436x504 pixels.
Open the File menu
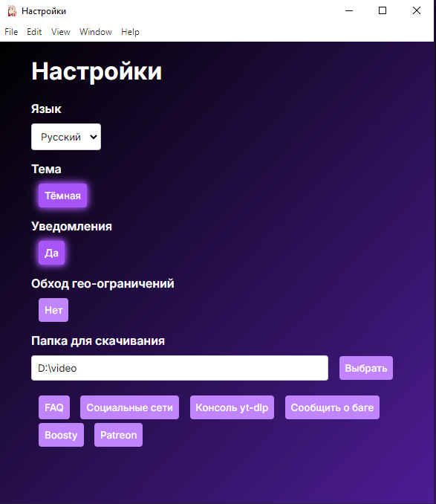coord(11,32)
